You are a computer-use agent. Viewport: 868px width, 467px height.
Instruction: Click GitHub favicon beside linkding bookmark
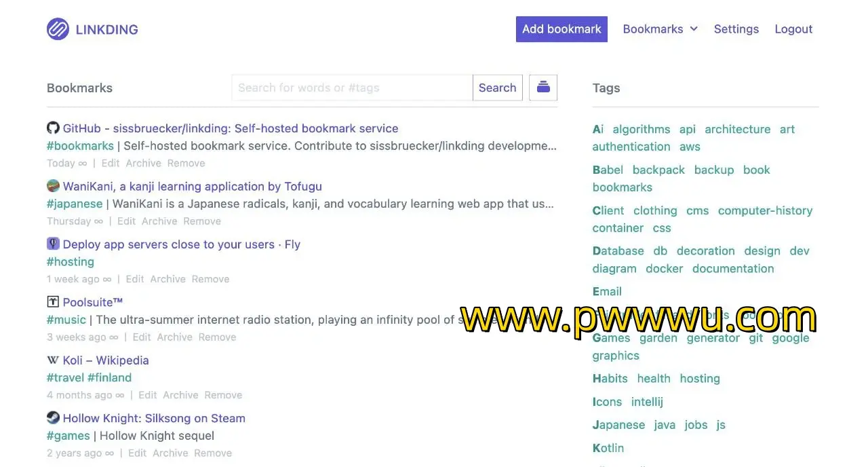coord(53,128)
